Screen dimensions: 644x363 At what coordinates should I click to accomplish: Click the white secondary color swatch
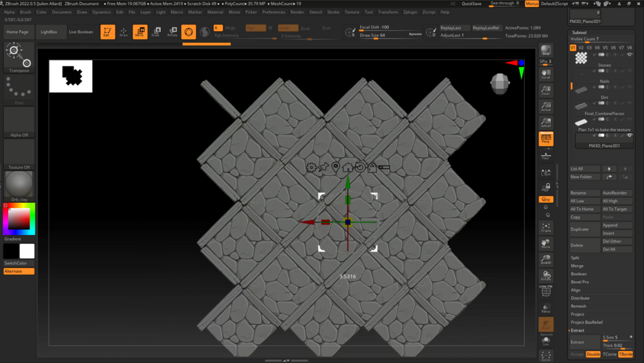pyautogui.click(x=27, y=251)
